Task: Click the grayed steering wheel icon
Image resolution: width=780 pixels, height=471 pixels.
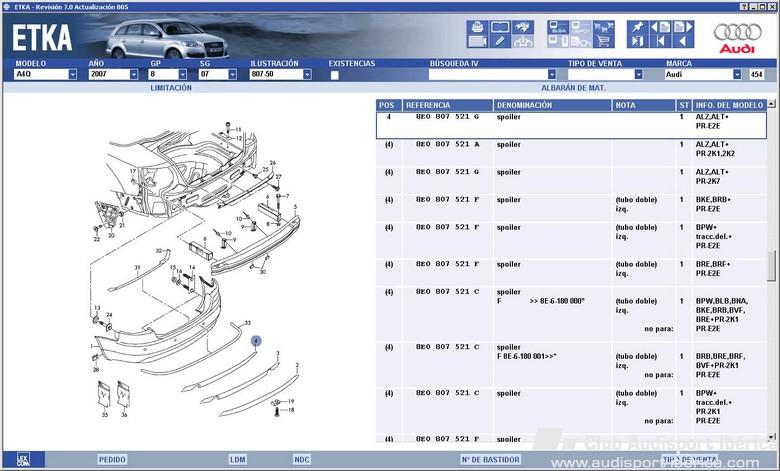Action: (x=523, y=41)
